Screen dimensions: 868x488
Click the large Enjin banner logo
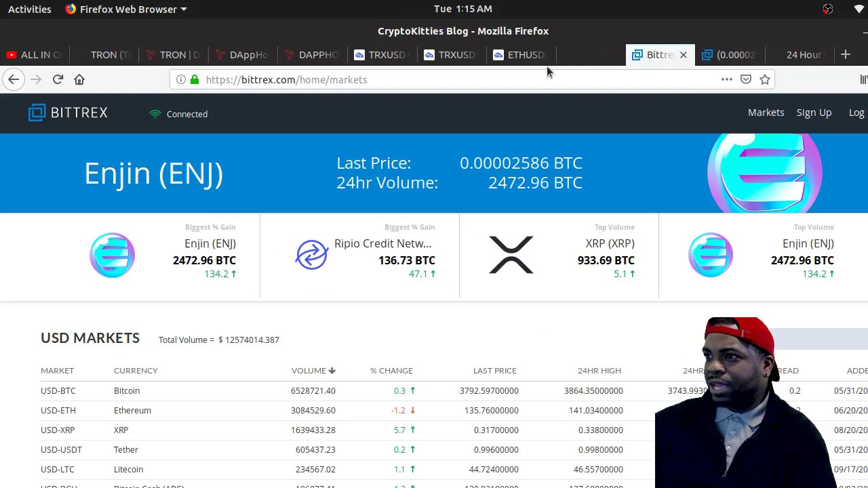[765, 174]
